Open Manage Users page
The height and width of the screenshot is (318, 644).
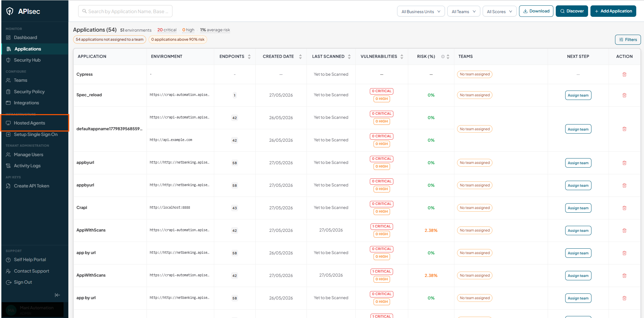35,155
